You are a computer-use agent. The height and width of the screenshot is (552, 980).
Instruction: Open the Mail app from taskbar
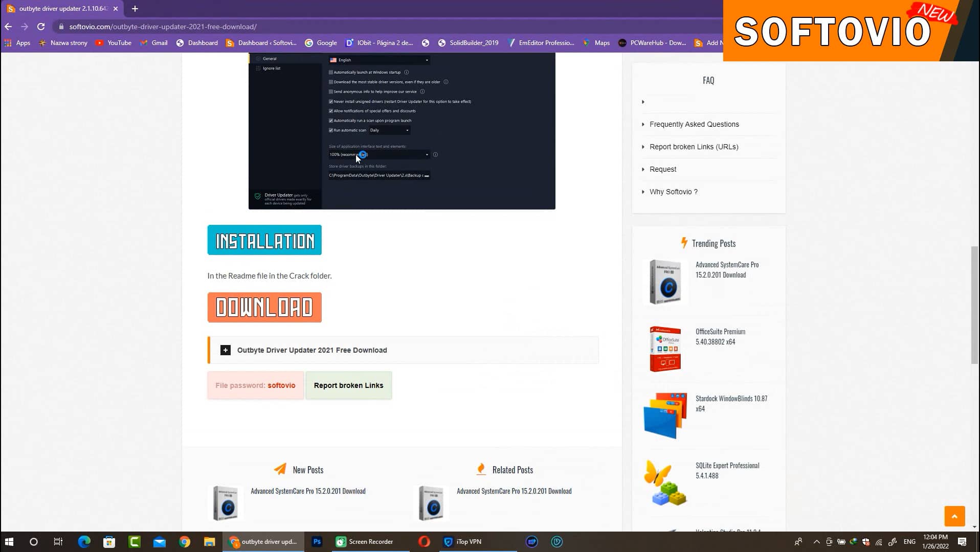(159, 542)
